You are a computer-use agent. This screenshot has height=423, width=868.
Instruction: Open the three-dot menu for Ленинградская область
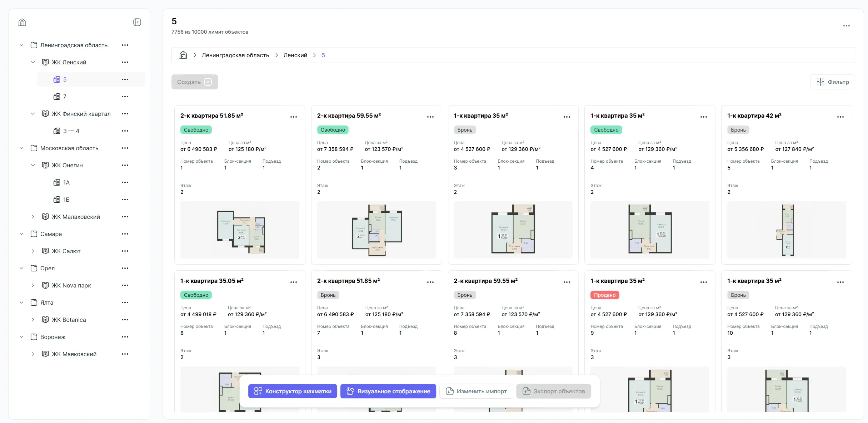(125, 45)
